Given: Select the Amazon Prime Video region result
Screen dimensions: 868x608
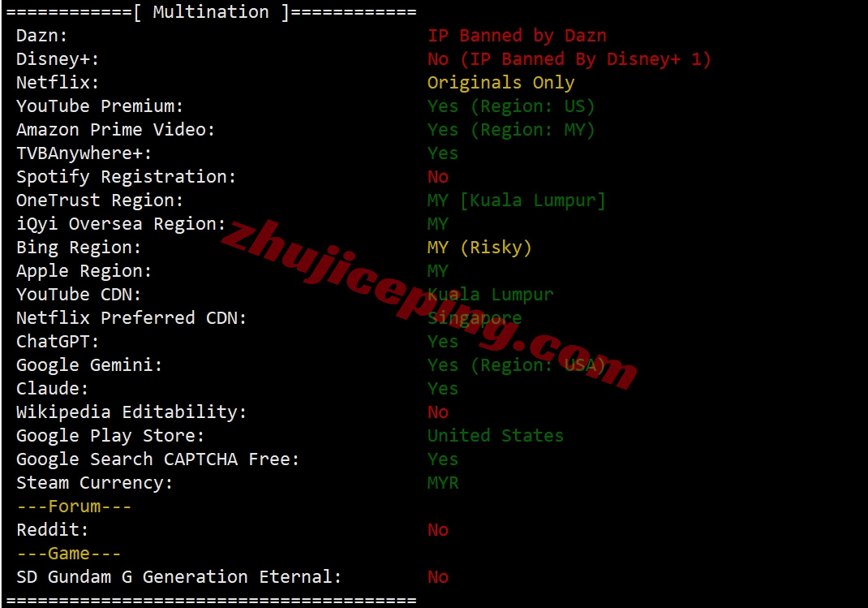Looking at the screenshot, I should 511,130.
